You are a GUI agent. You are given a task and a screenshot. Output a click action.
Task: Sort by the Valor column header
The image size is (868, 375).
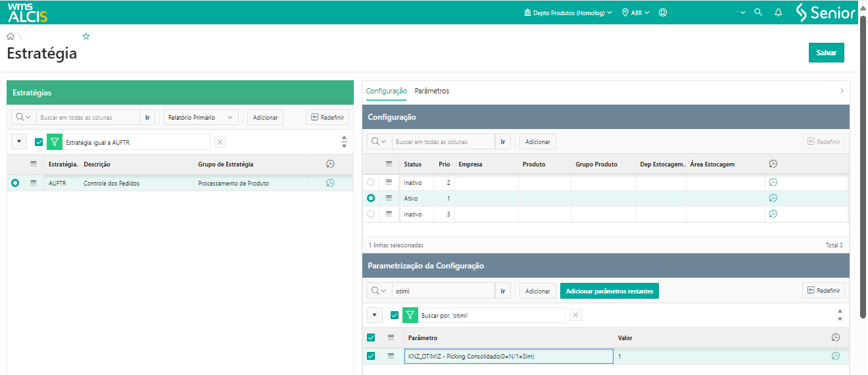[625, 337]
